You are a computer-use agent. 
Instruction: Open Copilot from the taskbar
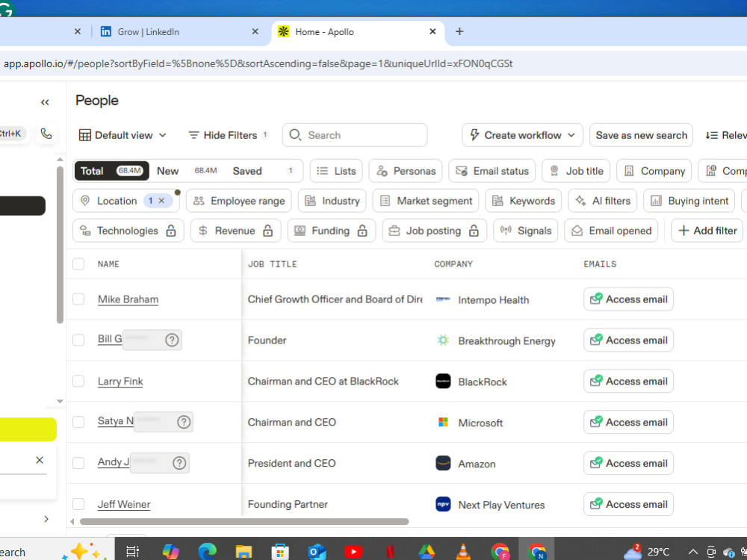(x=170, y=552)
